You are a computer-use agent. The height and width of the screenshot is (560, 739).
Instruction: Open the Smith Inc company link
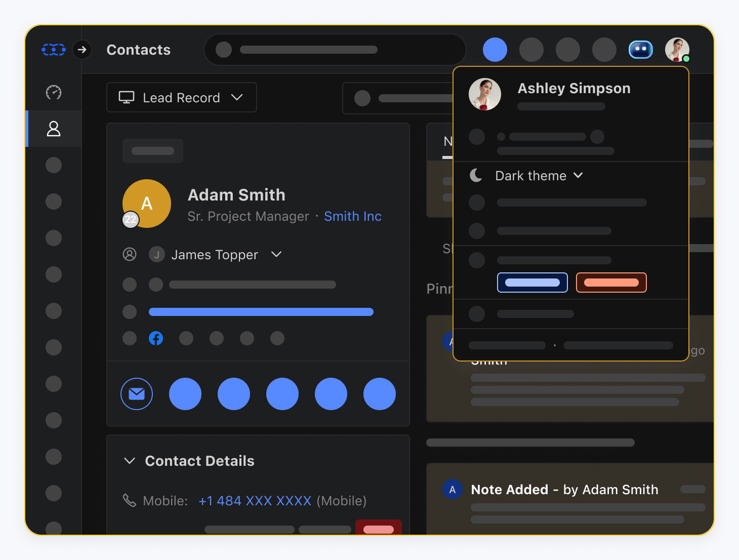352,216
